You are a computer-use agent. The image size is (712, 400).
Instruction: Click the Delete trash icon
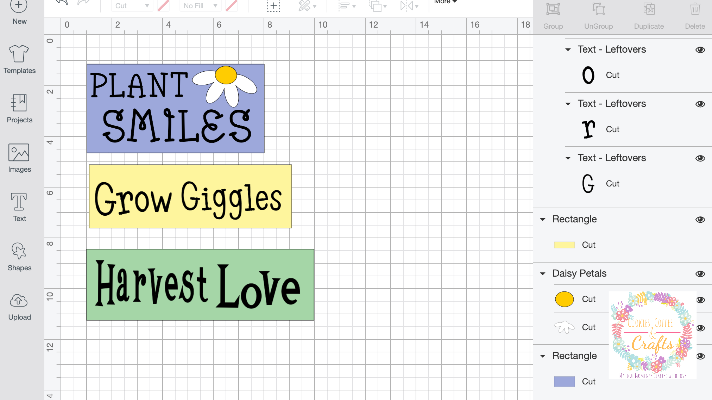(x=695, y=15)
